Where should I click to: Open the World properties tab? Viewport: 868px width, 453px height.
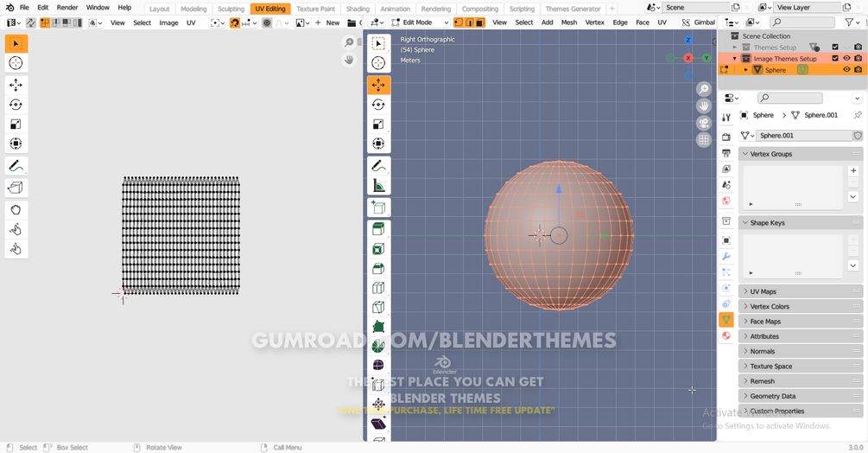pos(726,201)
